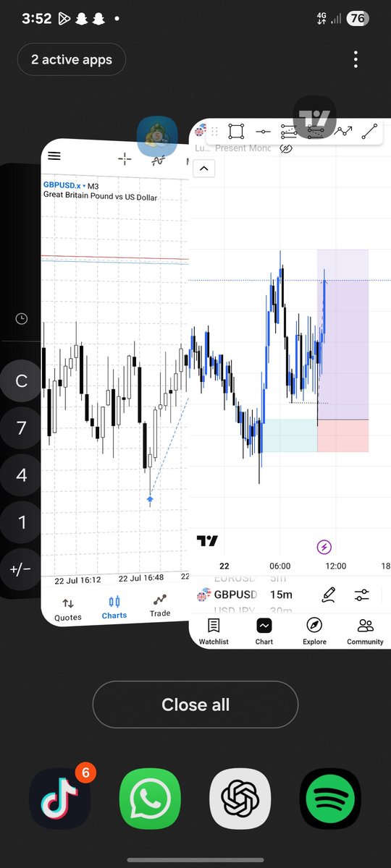Open the TradingView app icon above its card
The image size is (391, 868).
[x=314, y=118]
